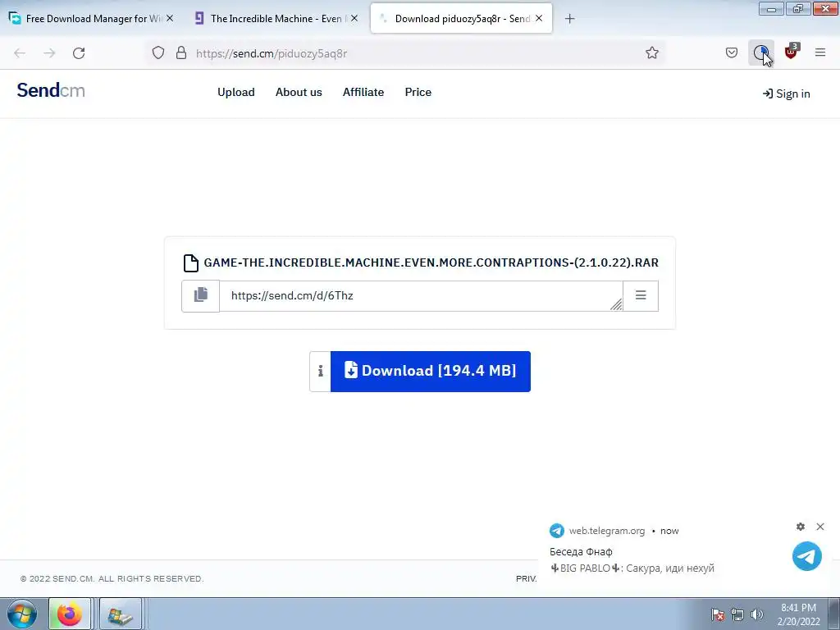
Task: Open the Windows Start menu
Action: (22, 614)
